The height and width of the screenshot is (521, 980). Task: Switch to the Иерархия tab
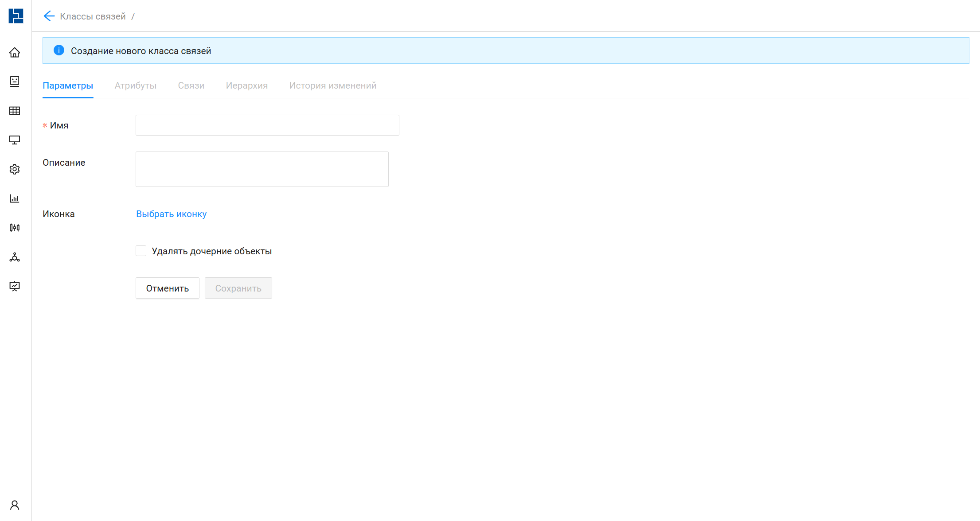point(246,86)
